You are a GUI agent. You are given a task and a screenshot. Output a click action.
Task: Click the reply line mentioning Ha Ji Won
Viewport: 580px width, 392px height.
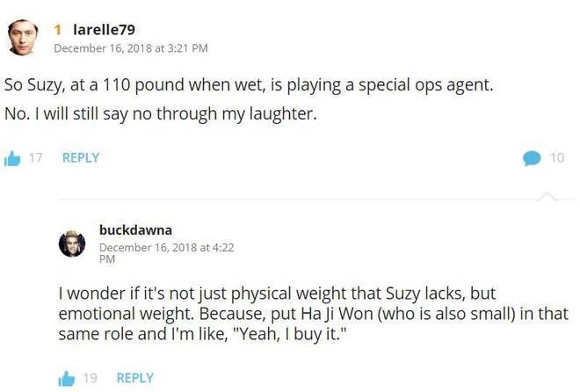[x=314, y=314]
